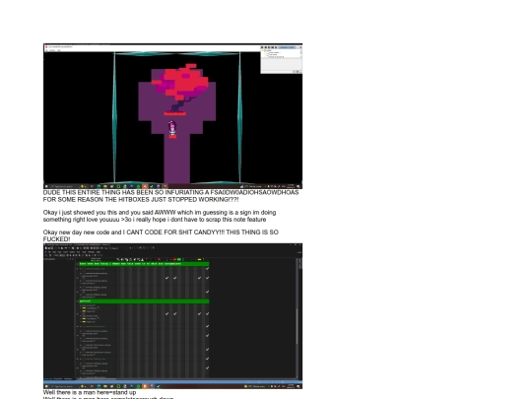The width and height of the screenshot is (532, 399).
Task: Collapse the lower green event group bar
Action: click(x=144, y=300)
